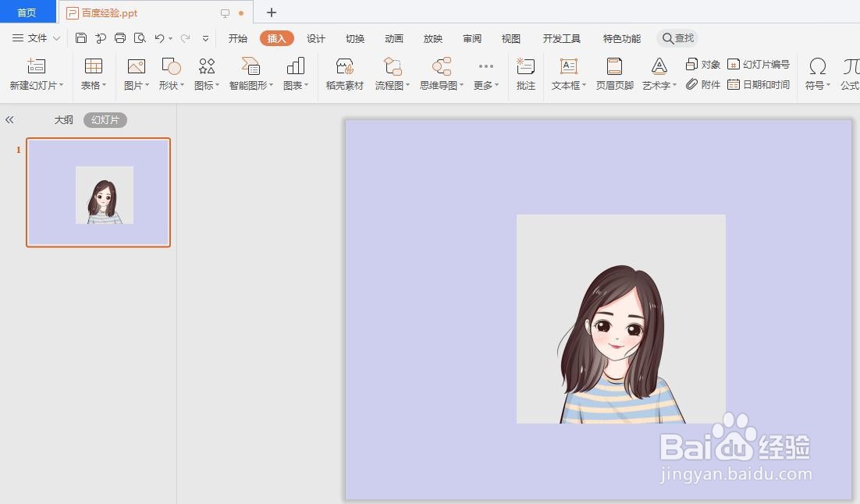This screenshot has height=504, width=860.
Task: Select the 智能图形 (SmartArt) tool
Action: coord(251,74)
